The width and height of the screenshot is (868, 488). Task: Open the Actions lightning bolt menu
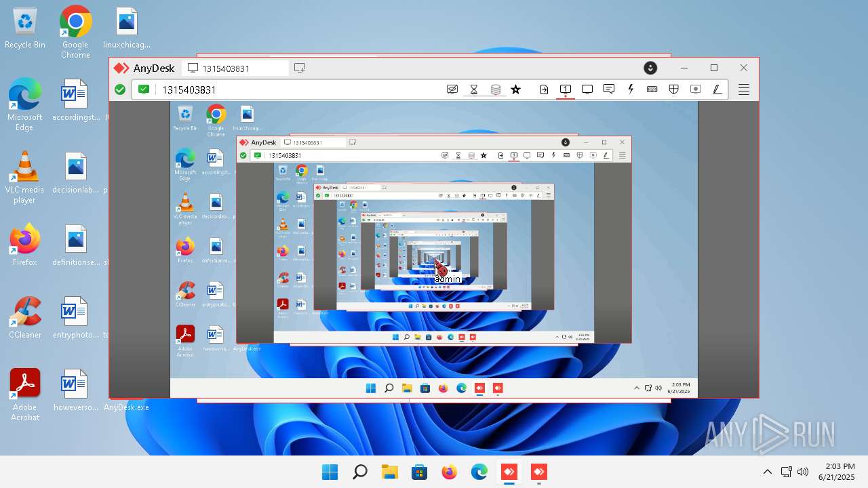coord(631,89)
